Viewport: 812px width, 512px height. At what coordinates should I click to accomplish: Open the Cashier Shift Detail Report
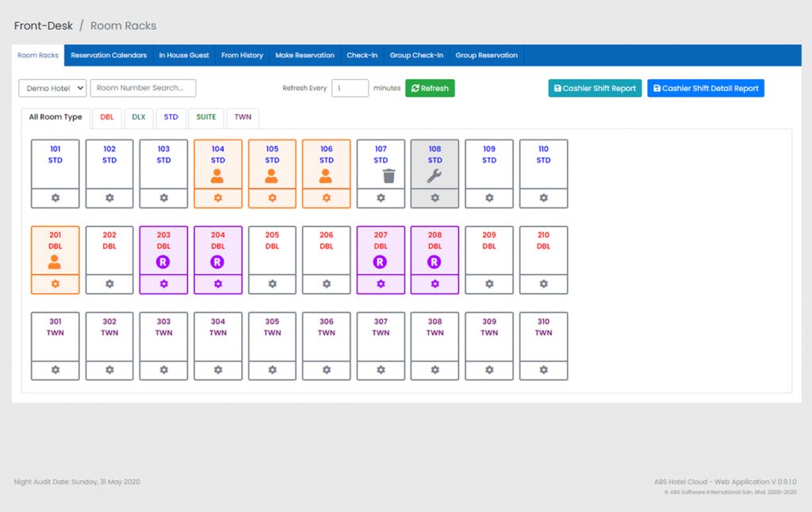point(705,88)
